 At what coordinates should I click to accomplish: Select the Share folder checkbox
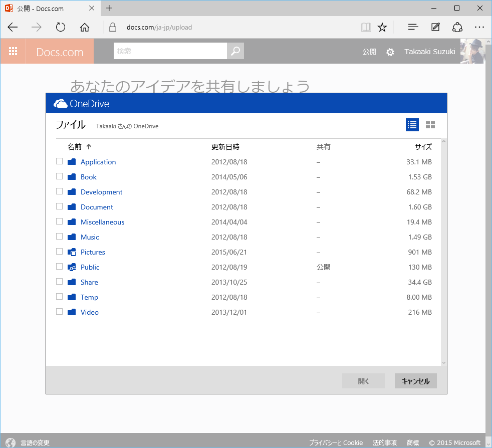pos(59,281)
